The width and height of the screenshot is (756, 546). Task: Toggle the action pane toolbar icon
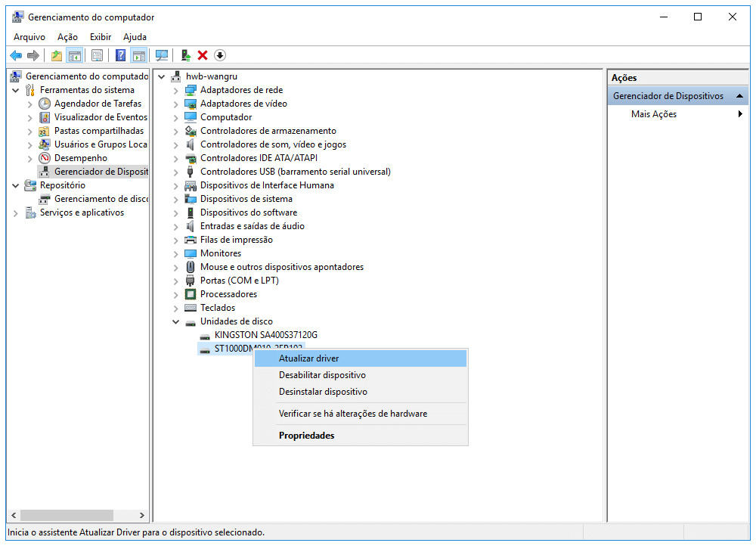point(139,55)
